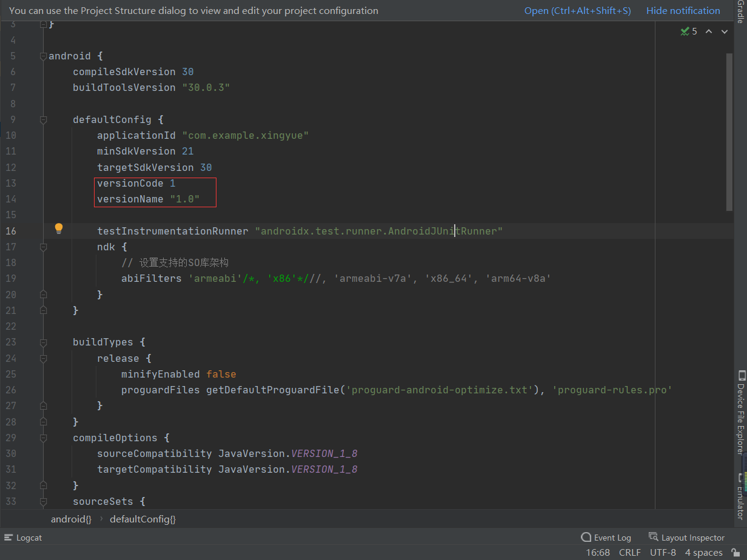
Task: Click on buildTypes keyword
Action: click(103, 342)
